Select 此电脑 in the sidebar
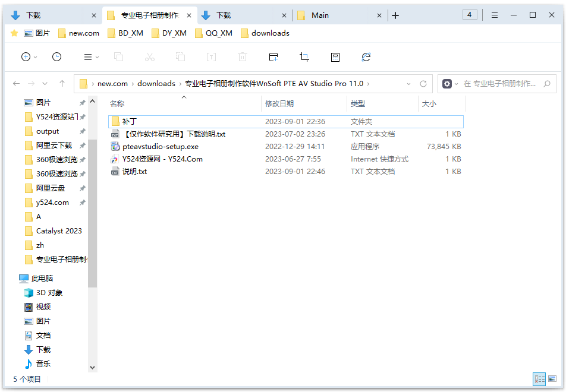 [x=36, y=279]
